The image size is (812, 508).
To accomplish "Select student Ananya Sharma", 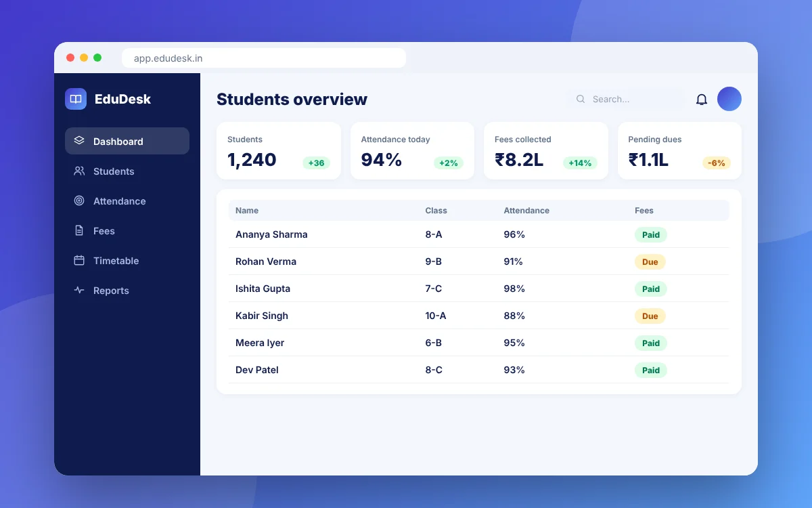I will coord(271,234).
